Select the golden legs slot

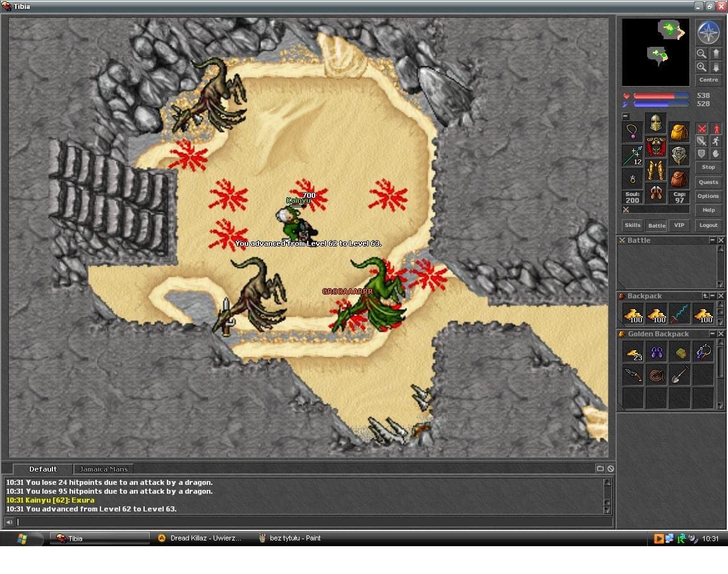pos(655,170)
